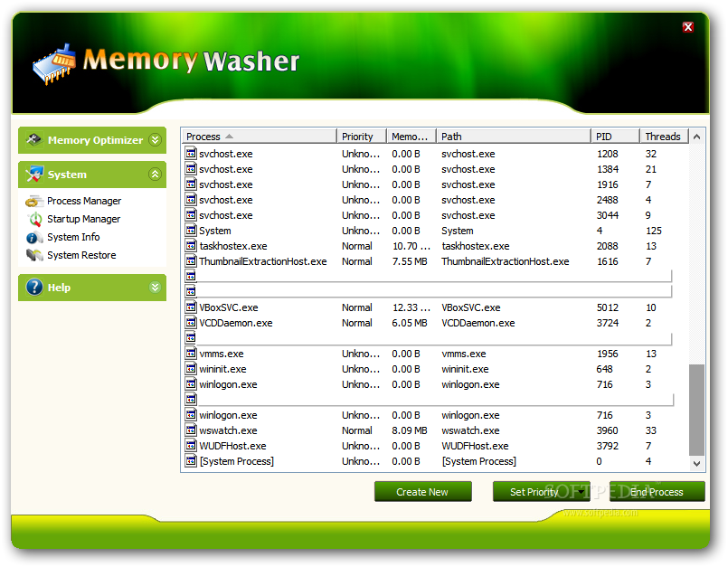Click the icon beside WUDFHost.exe

(x=190, y=445)
